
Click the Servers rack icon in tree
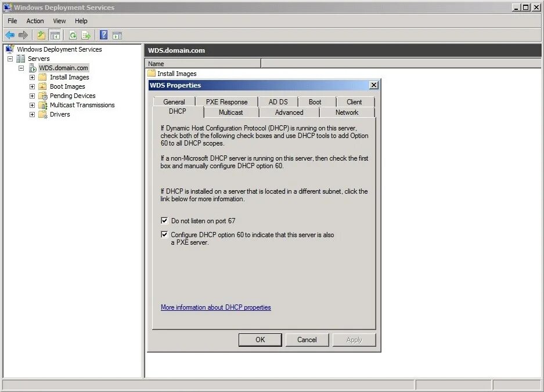[x=21, y=59]
